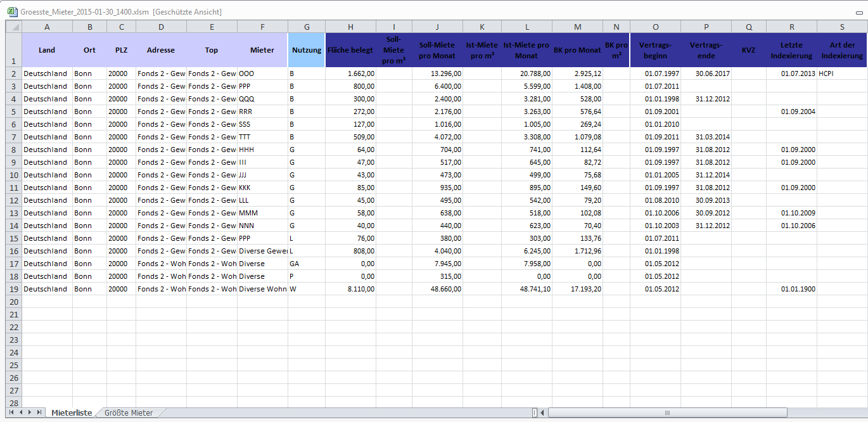
Task: Select the column G header
Action: (x=307, y=27)
